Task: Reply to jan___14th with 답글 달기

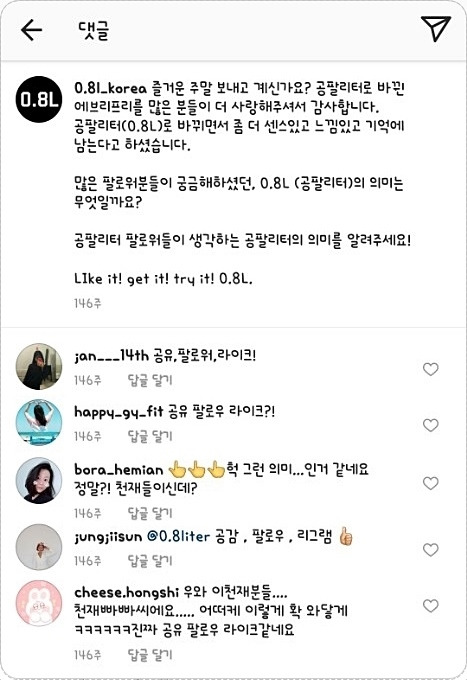Action: coord(150,380)
